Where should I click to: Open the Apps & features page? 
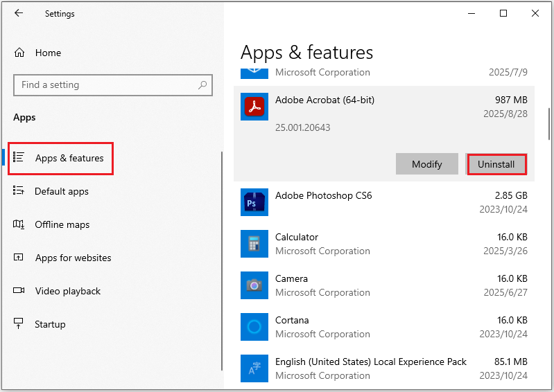tap(69, 158)
